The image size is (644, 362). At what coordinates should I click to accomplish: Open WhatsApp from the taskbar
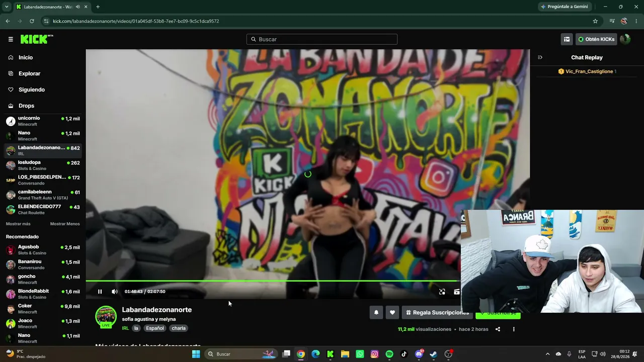(360, 354)
